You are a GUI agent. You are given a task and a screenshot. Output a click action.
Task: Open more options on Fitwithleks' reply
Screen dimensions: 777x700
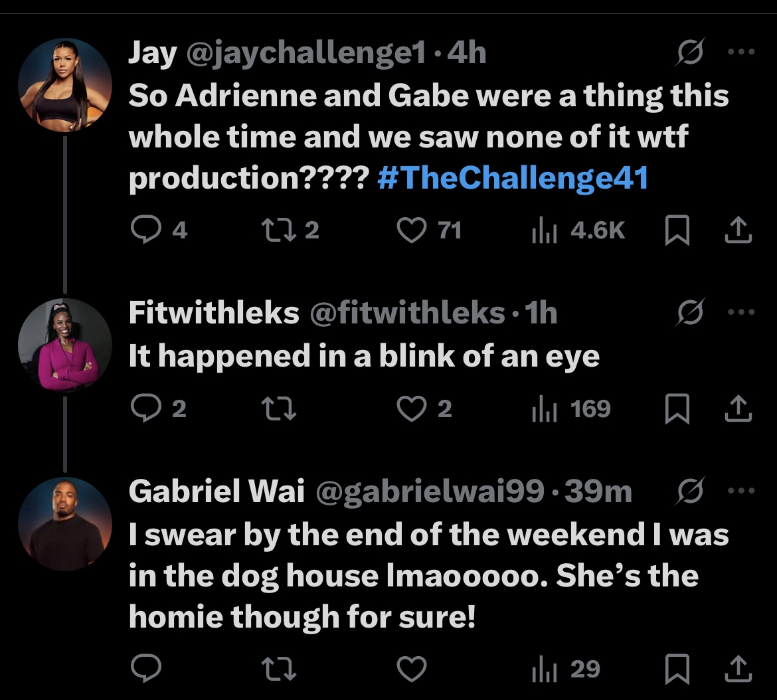pos(741,312)
